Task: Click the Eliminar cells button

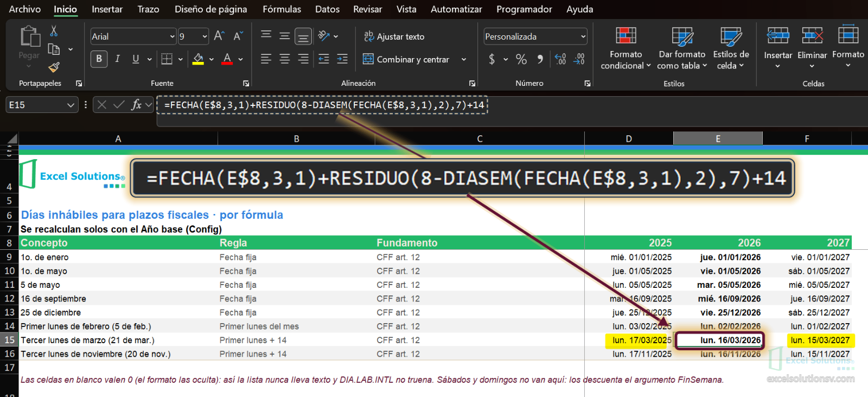Action: click(812, 48)
